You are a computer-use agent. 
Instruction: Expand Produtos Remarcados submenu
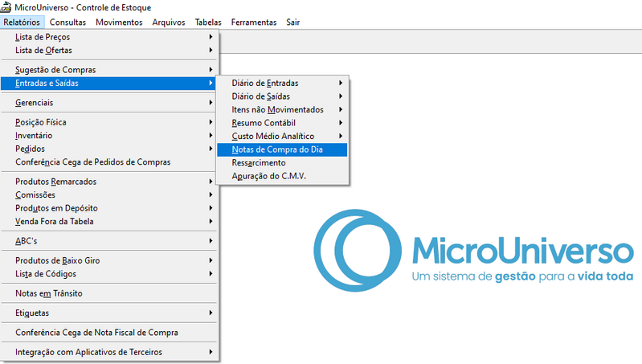point(108,182)
